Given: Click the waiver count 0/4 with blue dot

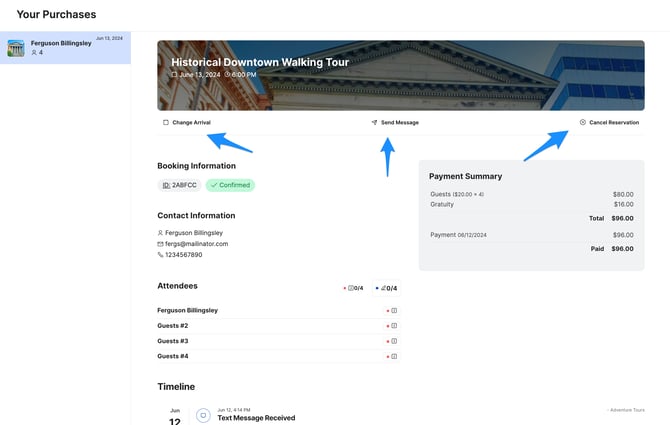Looking at the screenshot, I should pos(386,288).
